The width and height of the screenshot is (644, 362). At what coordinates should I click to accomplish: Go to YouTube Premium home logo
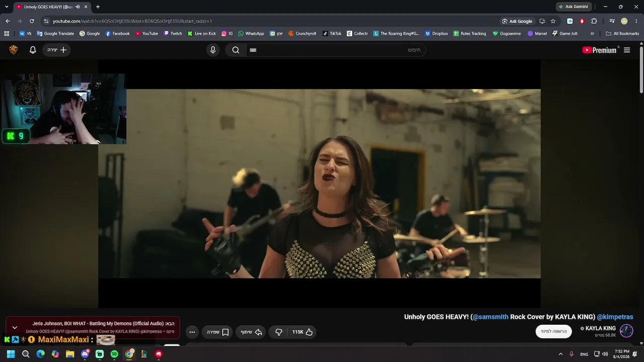[x=599, y=50]
